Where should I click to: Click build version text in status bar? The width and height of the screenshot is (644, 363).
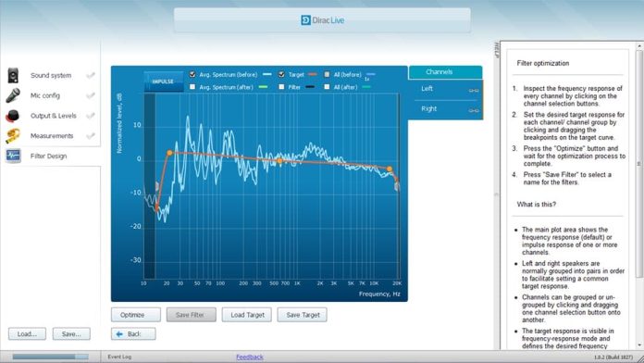coord(613,357)
